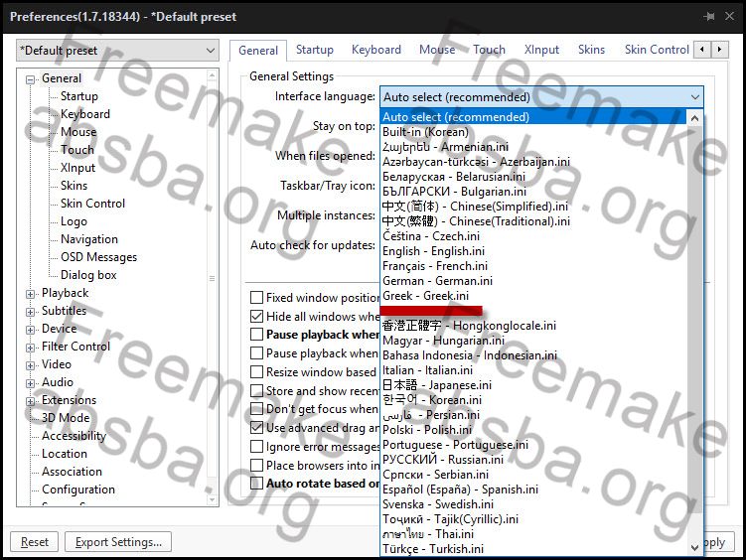Enable Fixed window position checkbox
The image size is (746, 560).
(x=257, y=298)
